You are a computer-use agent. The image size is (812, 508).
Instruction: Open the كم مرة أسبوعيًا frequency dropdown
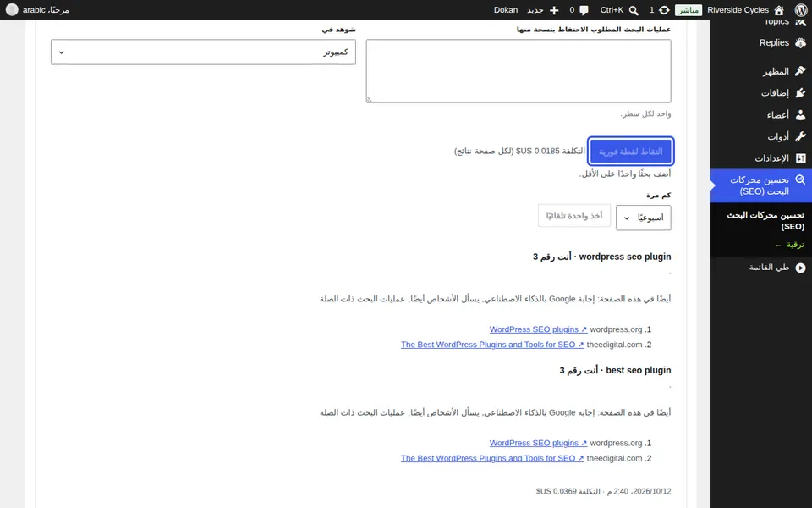pos(643,218)
